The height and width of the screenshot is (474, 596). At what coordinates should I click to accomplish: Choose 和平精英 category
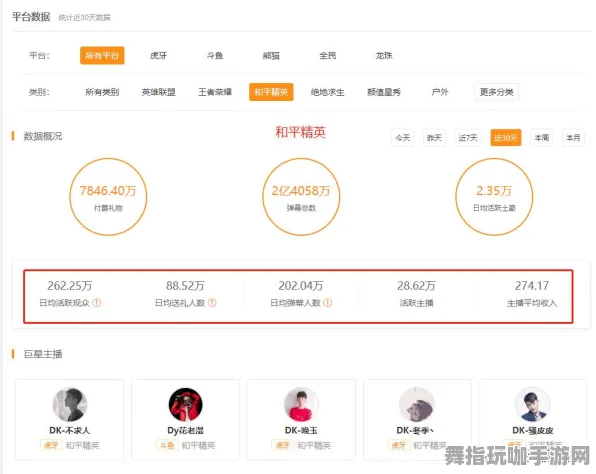click(x=271, y=92)
